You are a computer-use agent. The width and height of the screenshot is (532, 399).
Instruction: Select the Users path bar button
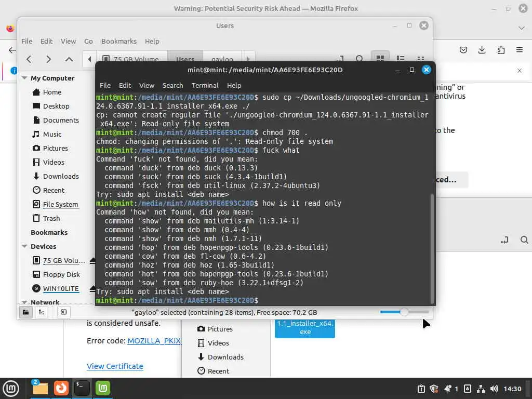(x=185, y=59)
